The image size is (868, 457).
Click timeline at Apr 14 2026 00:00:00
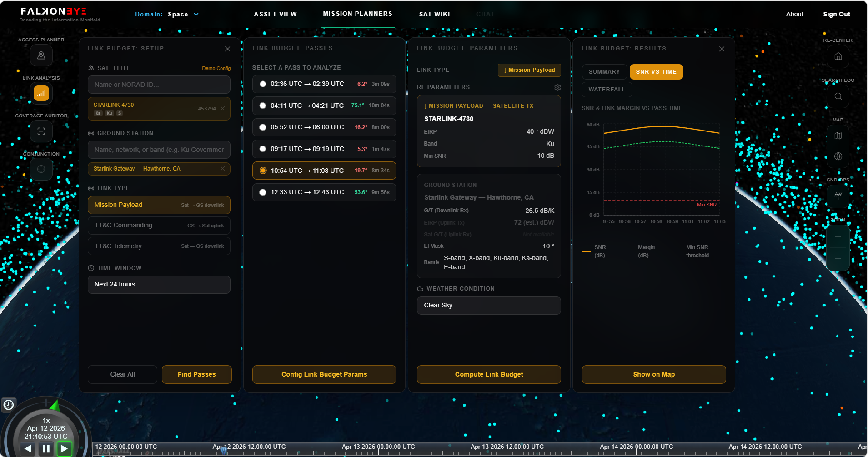(636, 447)
